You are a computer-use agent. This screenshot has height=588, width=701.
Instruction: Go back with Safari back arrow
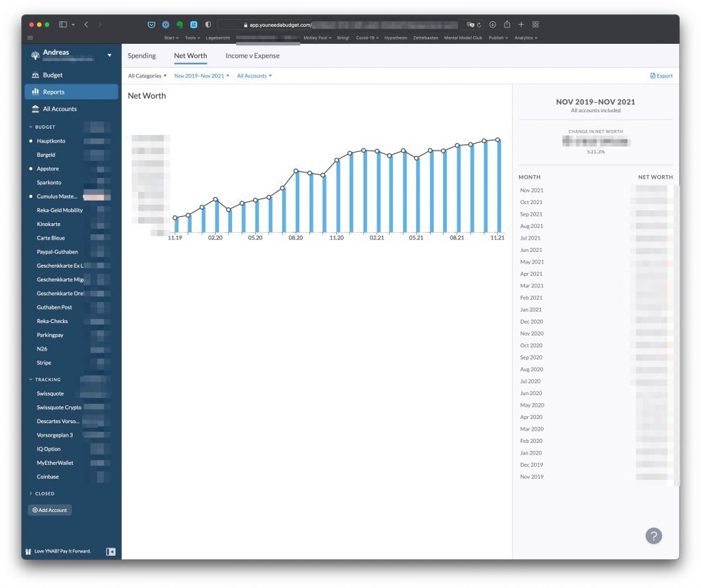point(86,25)
